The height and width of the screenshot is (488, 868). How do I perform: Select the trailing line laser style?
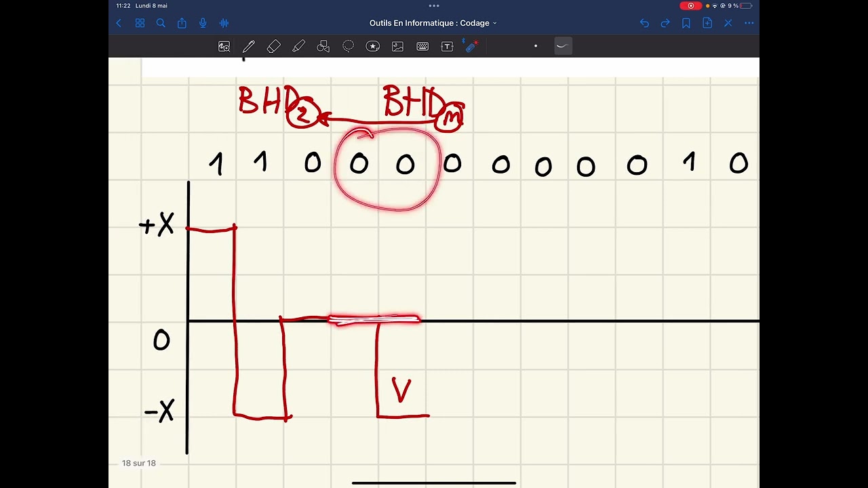pyautogui.click(x=563, y=46)
